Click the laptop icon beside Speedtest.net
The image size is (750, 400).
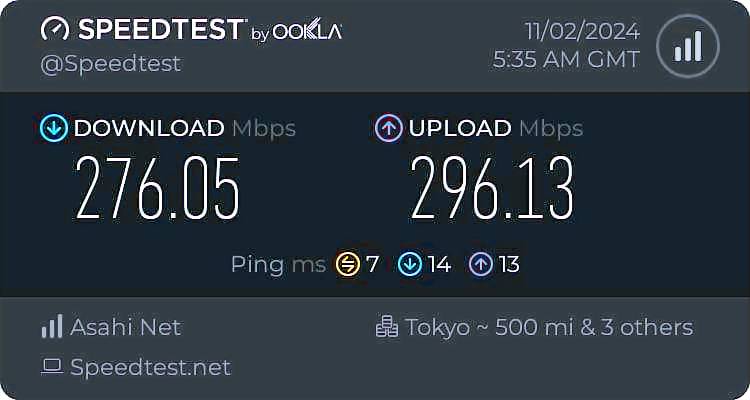(x=52, y=367)
